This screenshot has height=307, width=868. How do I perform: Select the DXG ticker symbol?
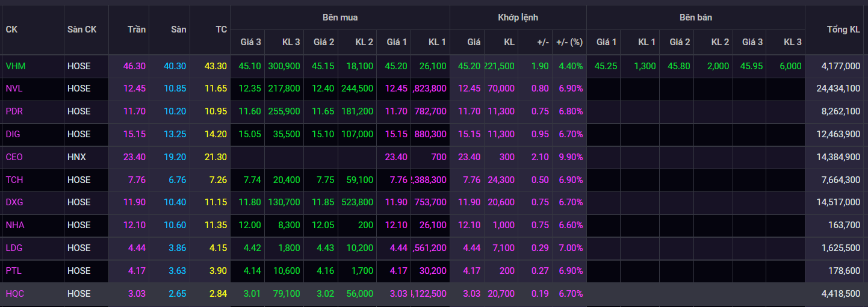15,202
